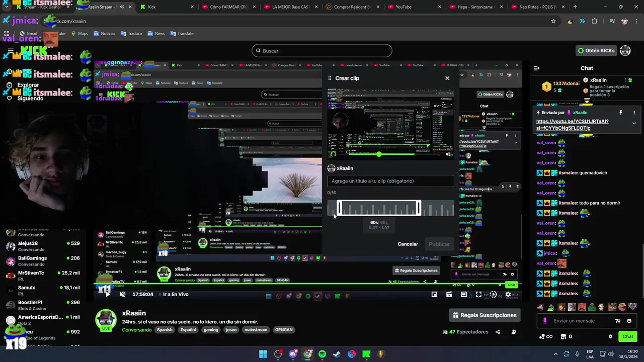The height and width of the screenshot is (362, 644).
Task: Bookmark this page with the star
Action: [x=553, y=21]
